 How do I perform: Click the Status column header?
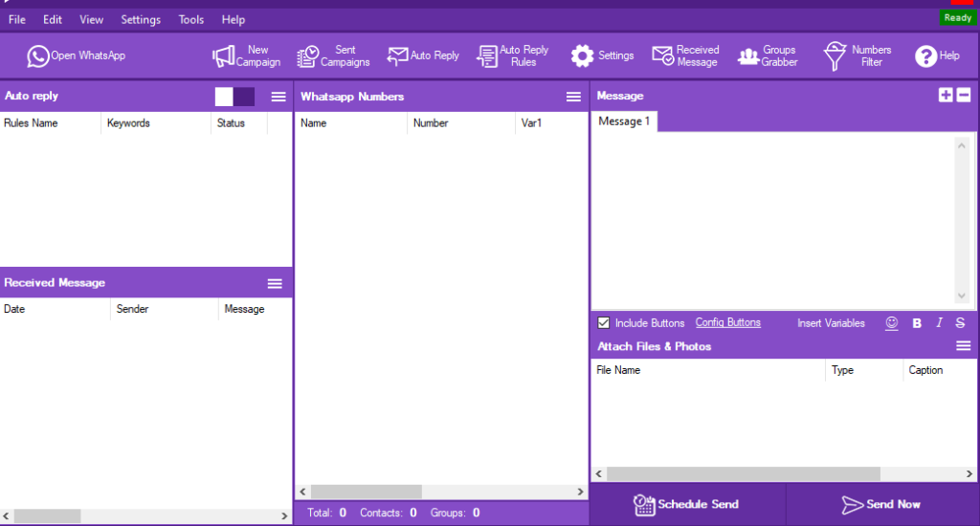(x=239, y=123)
